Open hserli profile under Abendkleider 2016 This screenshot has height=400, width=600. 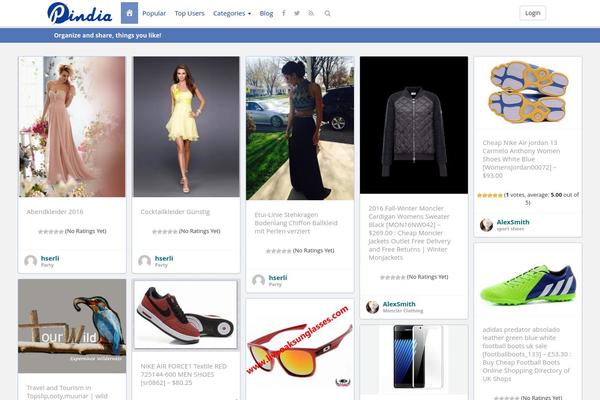coord(50,258)
